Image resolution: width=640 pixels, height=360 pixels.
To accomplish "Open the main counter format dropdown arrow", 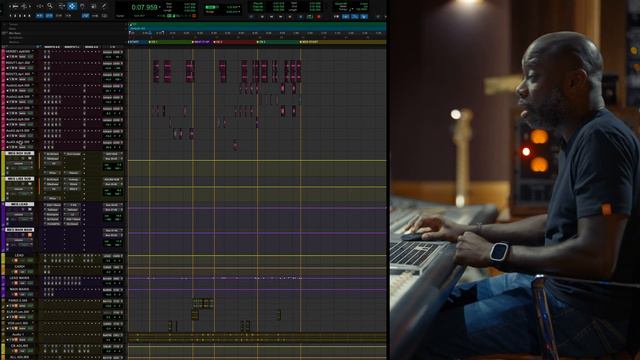I will tap(159, 7).
